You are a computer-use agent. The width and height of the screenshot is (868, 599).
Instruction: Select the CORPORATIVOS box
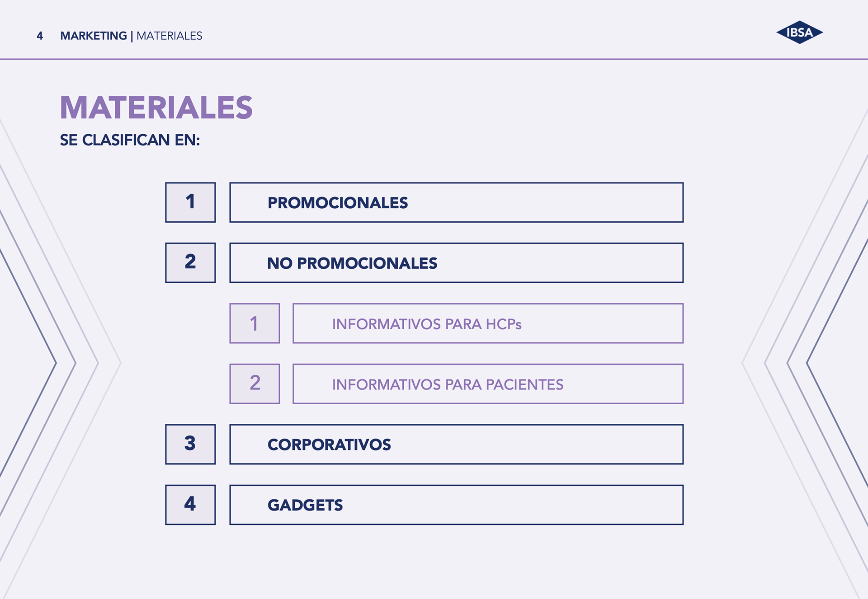pyautogui.click(x=456, y=445)
